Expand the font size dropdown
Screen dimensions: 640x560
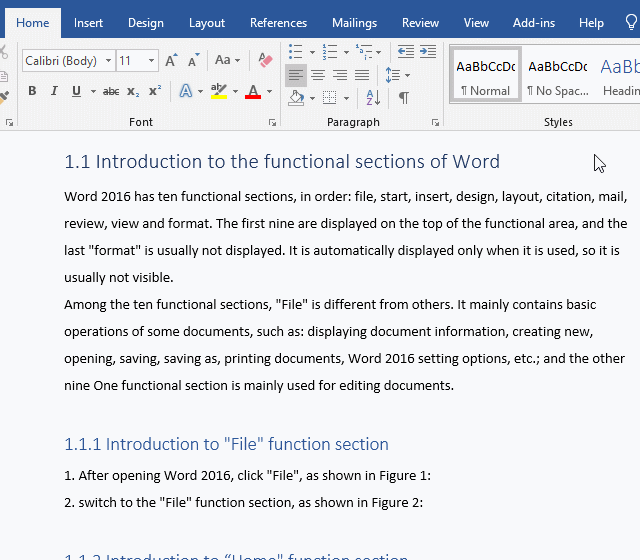[x=151, y=60]
